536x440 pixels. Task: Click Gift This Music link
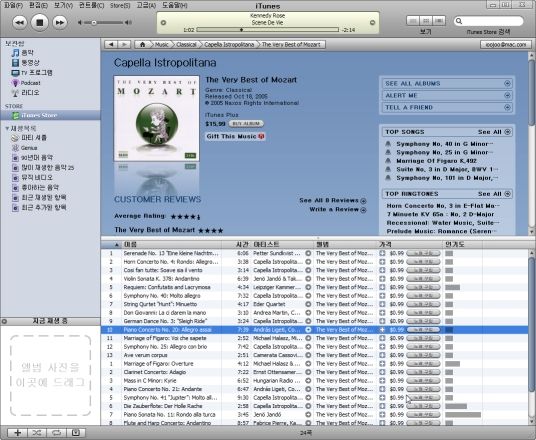(x=235, y=136)
